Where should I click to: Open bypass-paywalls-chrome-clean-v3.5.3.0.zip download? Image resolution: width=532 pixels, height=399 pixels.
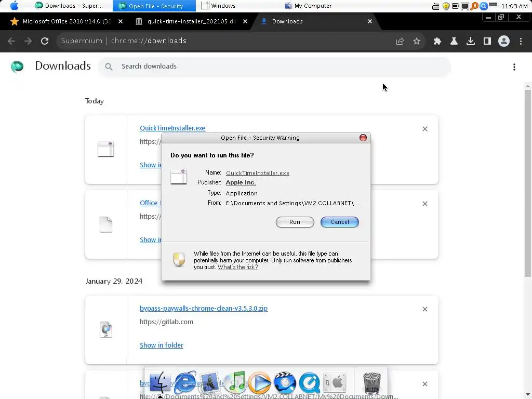tap(204, 308)
